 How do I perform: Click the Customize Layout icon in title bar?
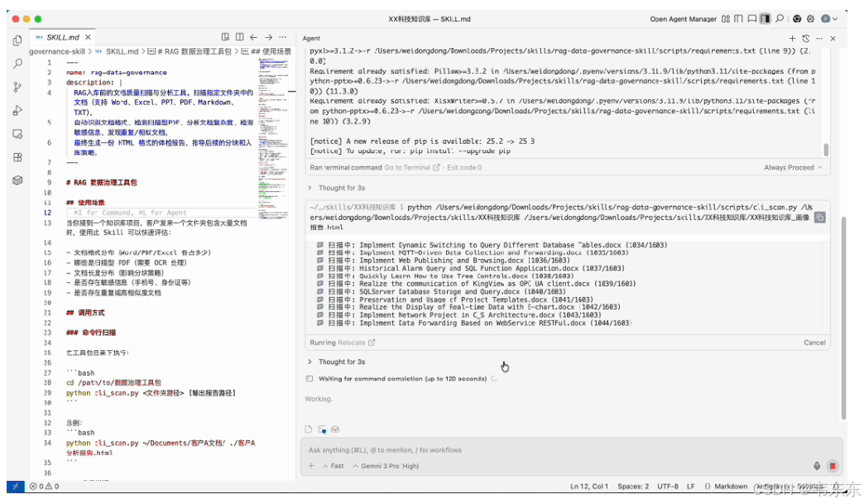pos(726,19)
